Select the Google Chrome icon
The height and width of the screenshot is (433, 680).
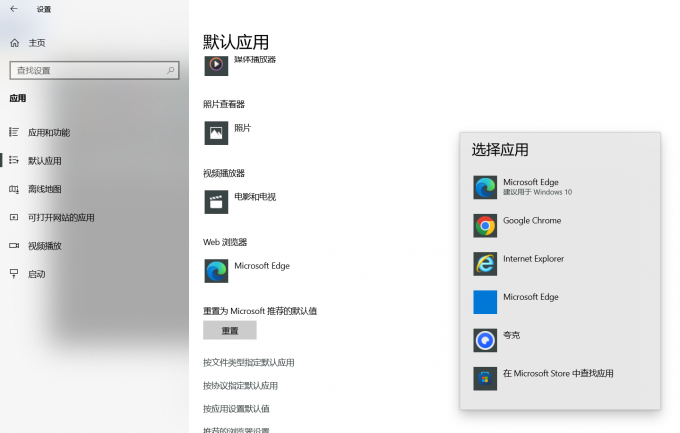pos(485,226)
